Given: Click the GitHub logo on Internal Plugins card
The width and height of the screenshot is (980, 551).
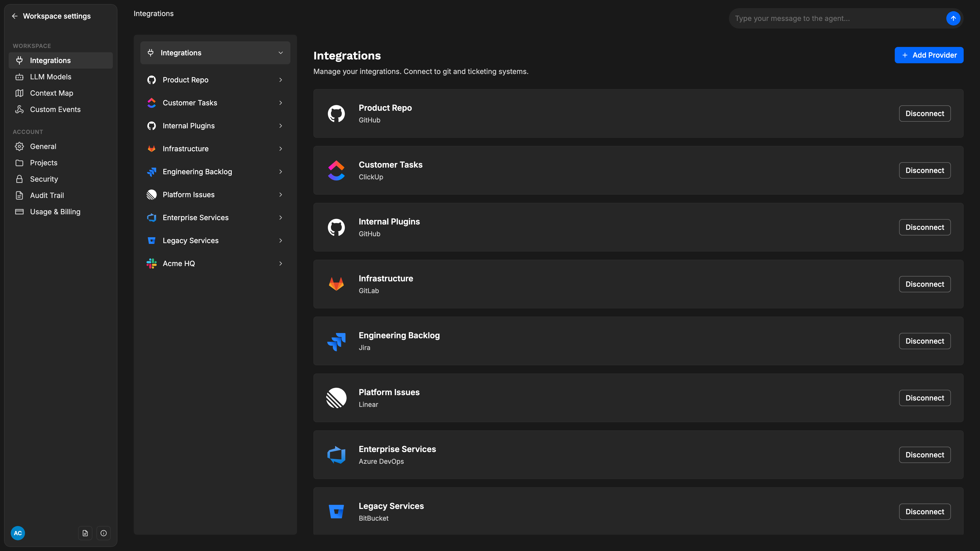Looking at the screenshot, I should coord(336,227).
